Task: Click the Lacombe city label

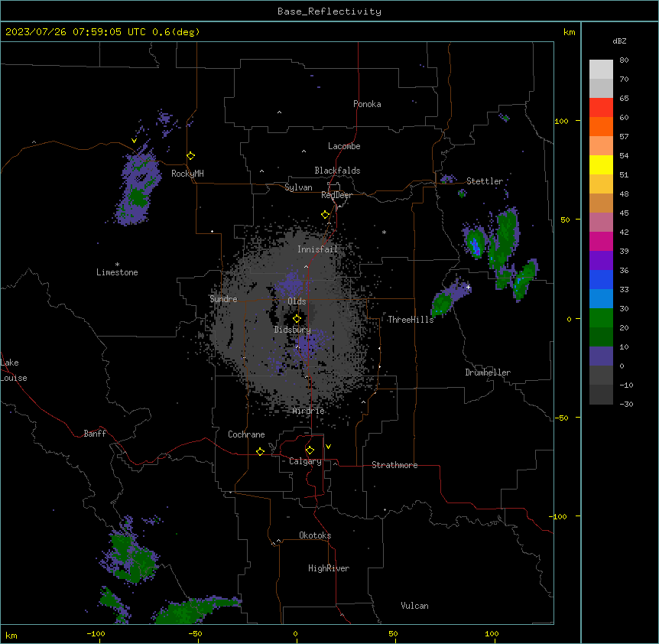Action: pos(344,146)
